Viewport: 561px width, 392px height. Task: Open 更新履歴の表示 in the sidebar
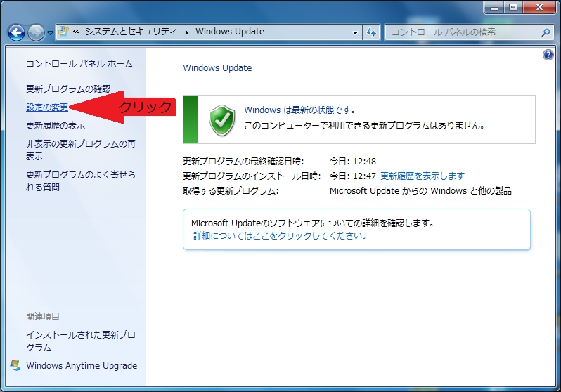point(56,125)
